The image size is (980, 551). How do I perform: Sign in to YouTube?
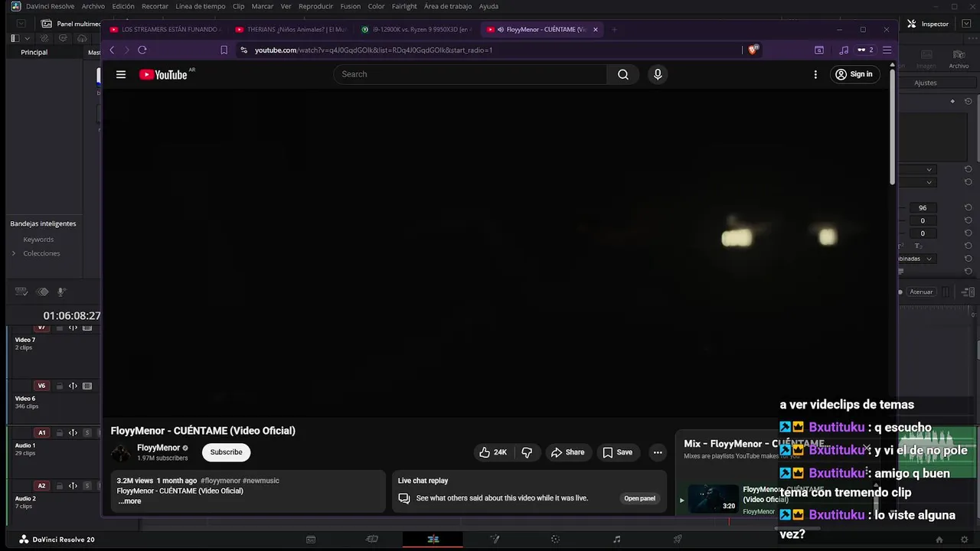click(x=854, y=74)
